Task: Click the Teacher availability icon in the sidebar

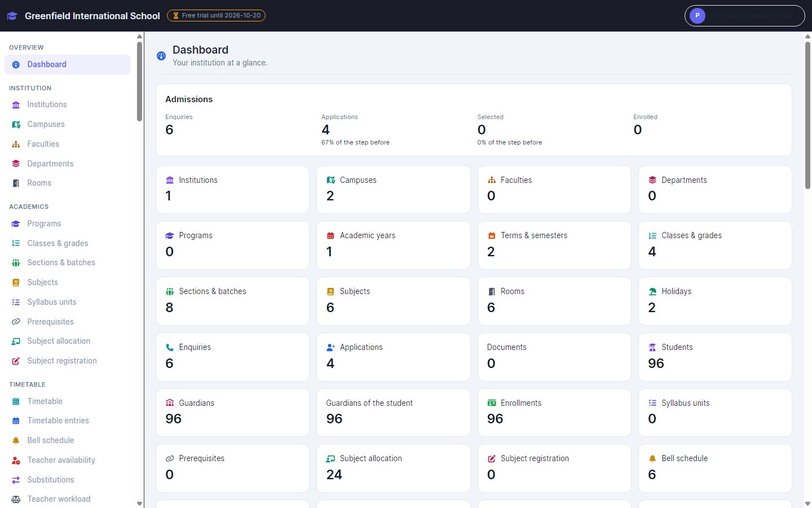Action: tap(16, 461)
